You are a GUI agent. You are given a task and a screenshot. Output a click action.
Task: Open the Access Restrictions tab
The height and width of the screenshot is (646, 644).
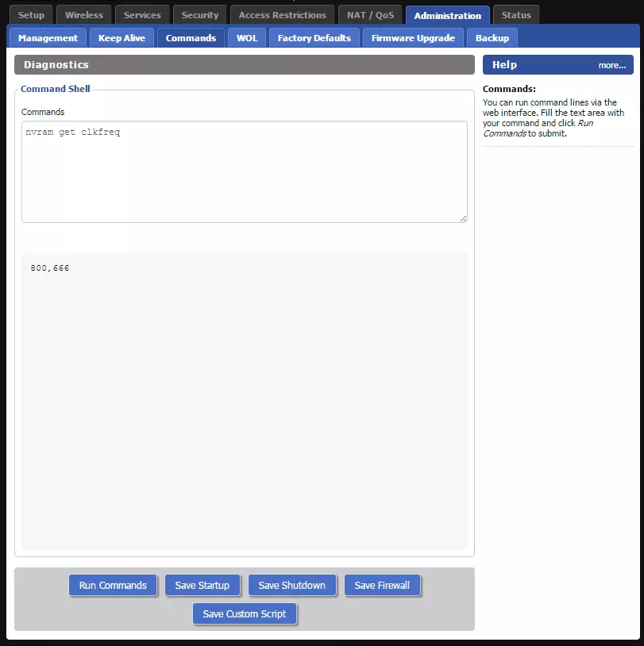point(283,15)
